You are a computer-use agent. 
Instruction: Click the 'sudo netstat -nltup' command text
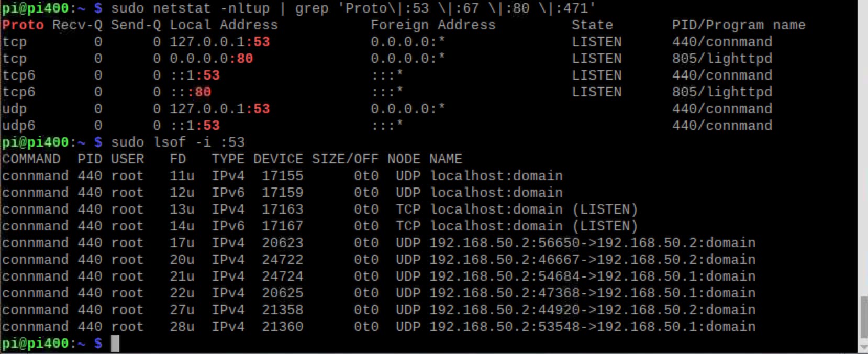click(191, 8)
